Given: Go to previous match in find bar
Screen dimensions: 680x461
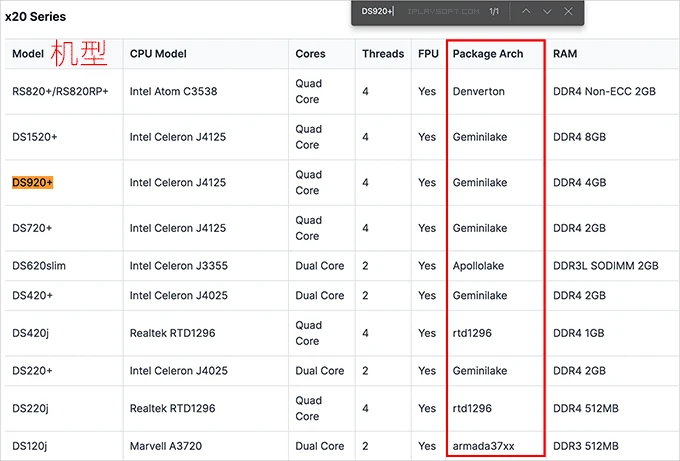Looking at the screenshot, I should (526, 11).
